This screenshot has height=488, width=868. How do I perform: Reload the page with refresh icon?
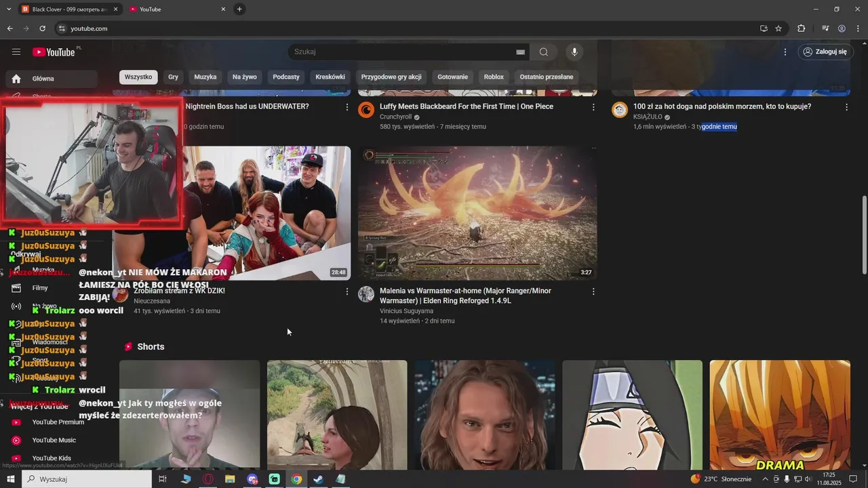click(x=42, y=28)
